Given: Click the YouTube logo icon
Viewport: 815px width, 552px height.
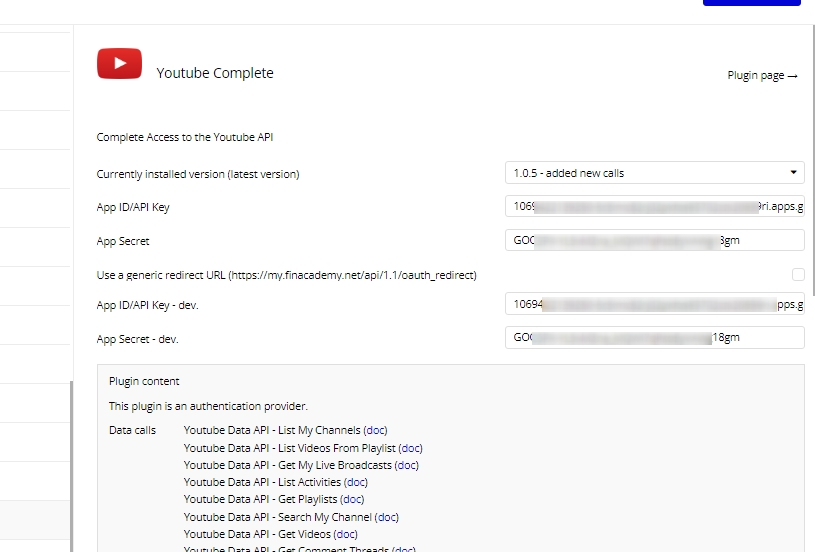Looking at the screenshot, I should 119,64.
